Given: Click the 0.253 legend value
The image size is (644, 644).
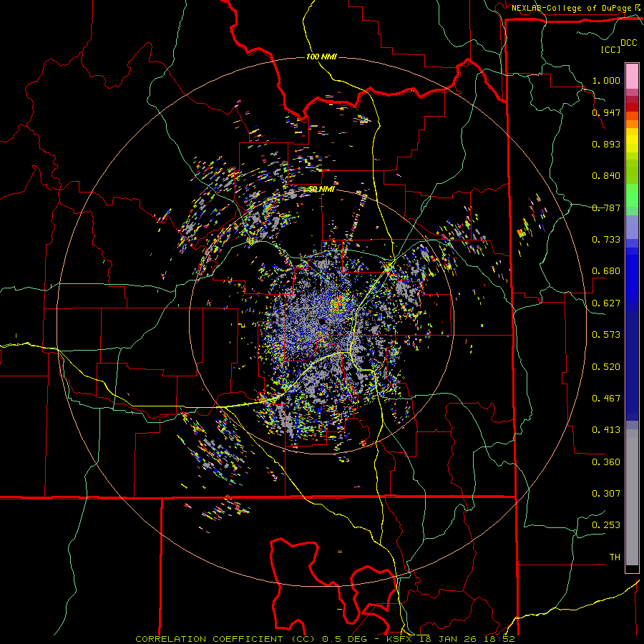Looking at the screenshot, I should (606, 525).
